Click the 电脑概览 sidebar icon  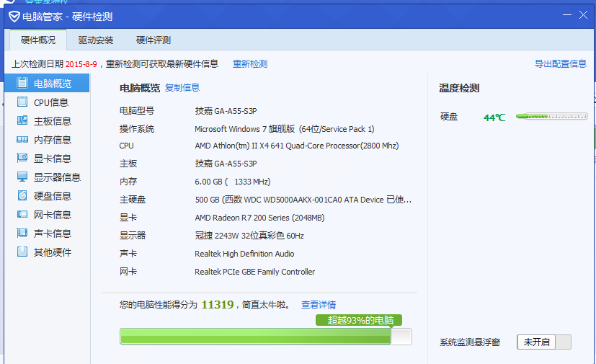22,83
